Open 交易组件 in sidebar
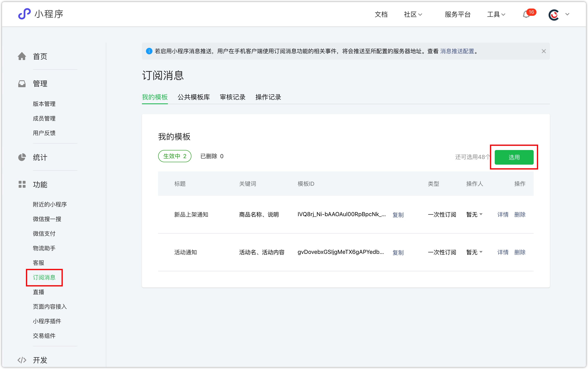Viewport: 588px width, 369px height. click(x=44, y=336)
